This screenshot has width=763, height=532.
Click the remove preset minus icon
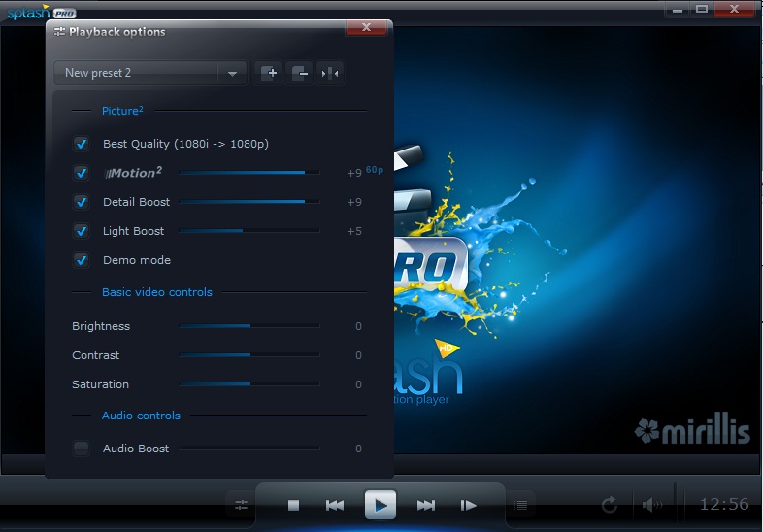[x=299, y=73]
